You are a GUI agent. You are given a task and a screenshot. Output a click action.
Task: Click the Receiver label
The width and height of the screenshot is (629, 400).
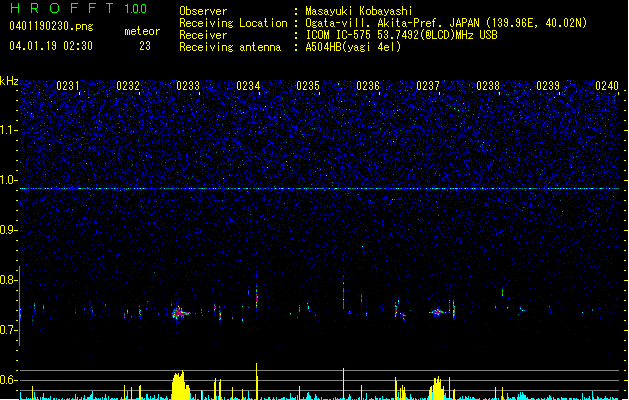[x=203, y=35]
